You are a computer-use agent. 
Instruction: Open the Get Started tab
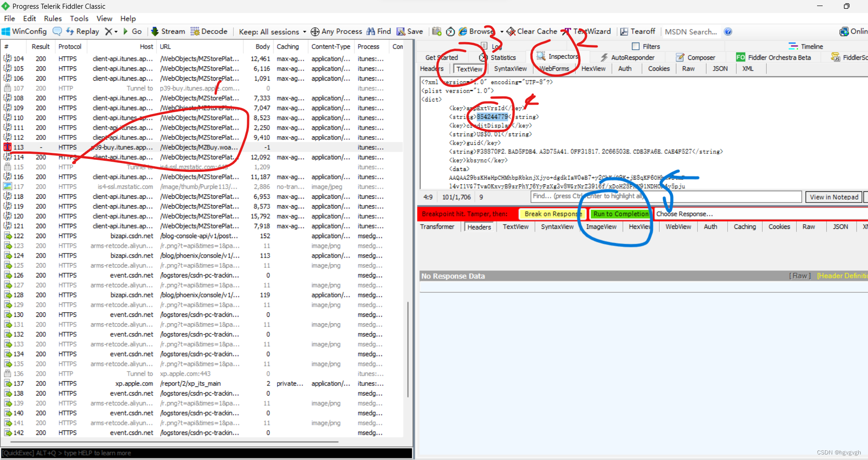click(442, 57)
